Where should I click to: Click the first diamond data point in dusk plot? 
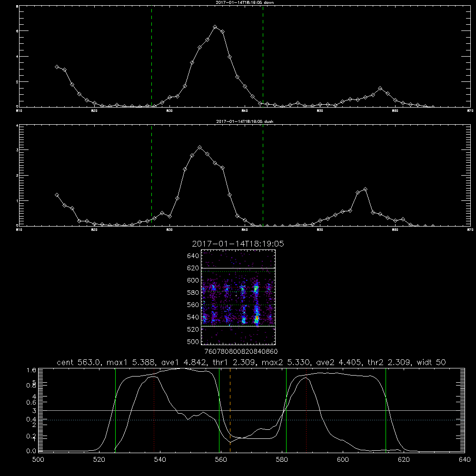tap(57, 195)
